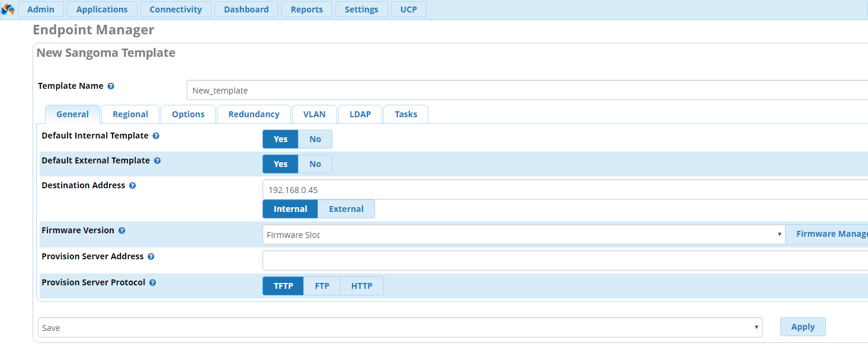Switch to the LDAP tab
The width and height of the screenshot is (868, 354).
point(360,114)
